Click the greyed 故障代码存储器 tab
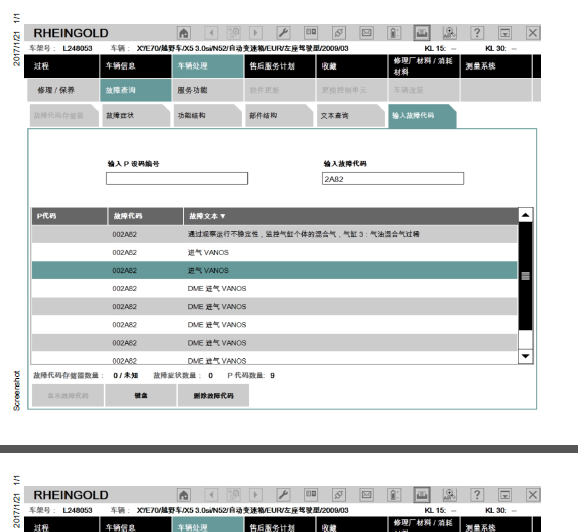 64,116
